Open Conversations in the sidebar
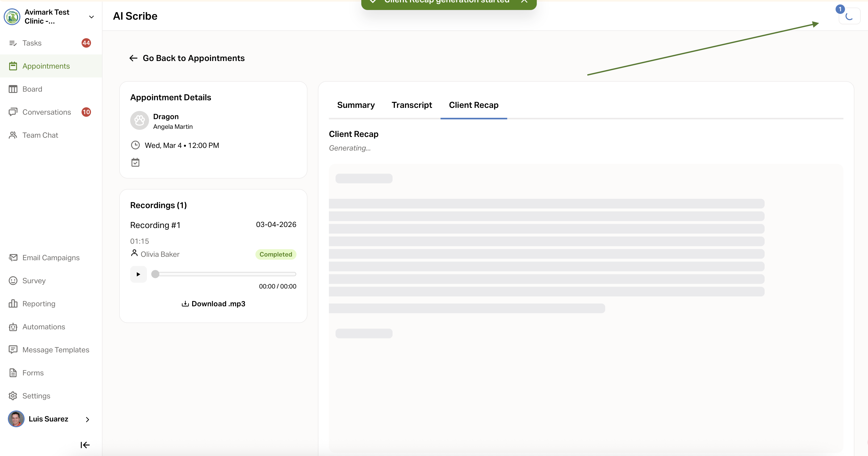This screenshot has width=868, height=456. [47, 112]
